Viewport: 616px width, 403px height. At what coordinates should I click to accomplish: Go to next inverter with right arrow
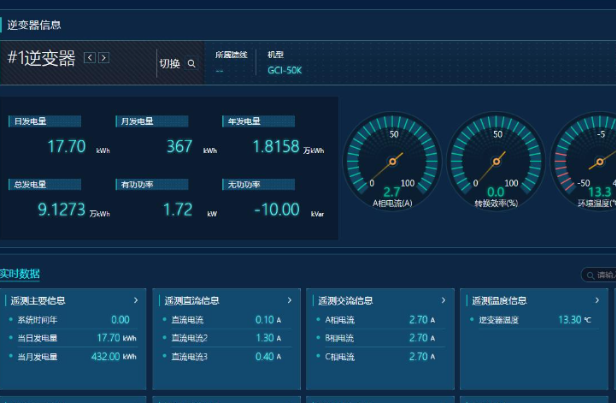click(103, 58)
